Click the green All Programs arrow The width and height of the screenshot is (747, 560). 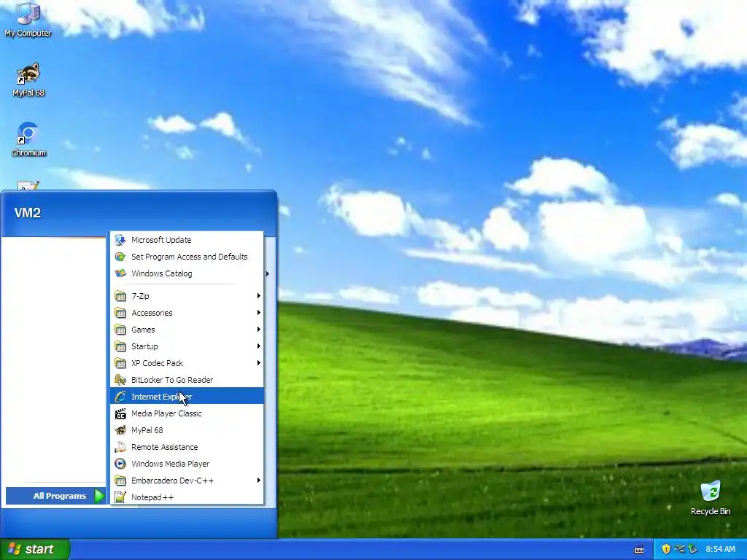click(x=98, y=496)
